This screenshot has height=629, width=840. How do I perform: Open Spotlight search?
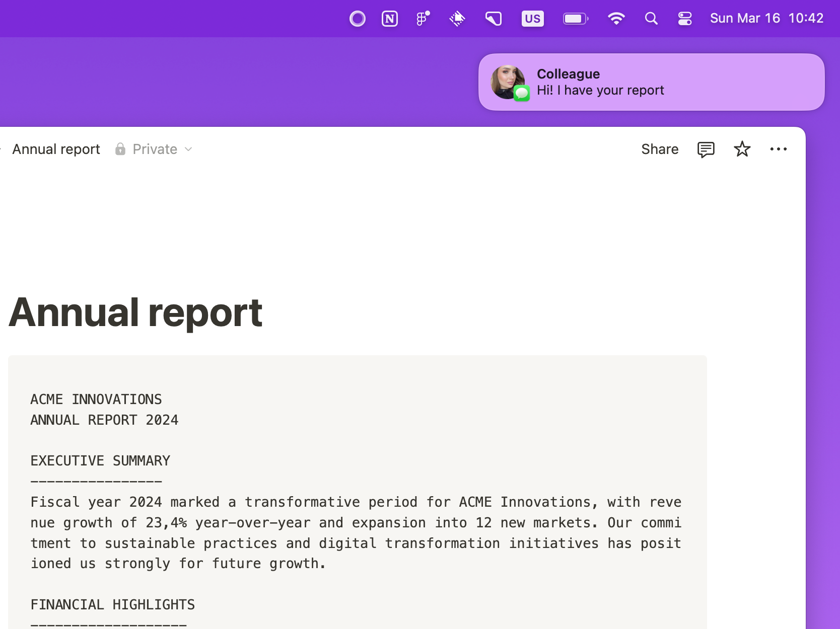[x=651, y=19]
